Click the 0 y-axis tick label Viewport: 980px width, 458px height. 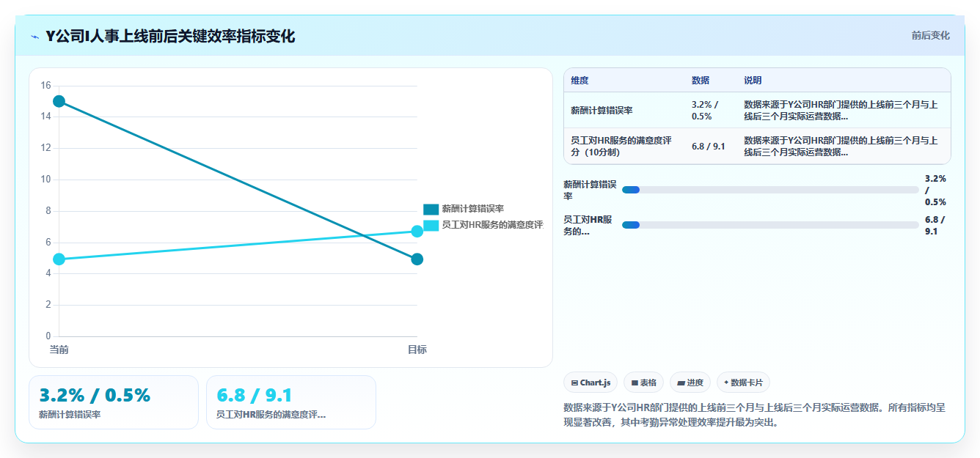pyautogui.click(x=48, y=336)
